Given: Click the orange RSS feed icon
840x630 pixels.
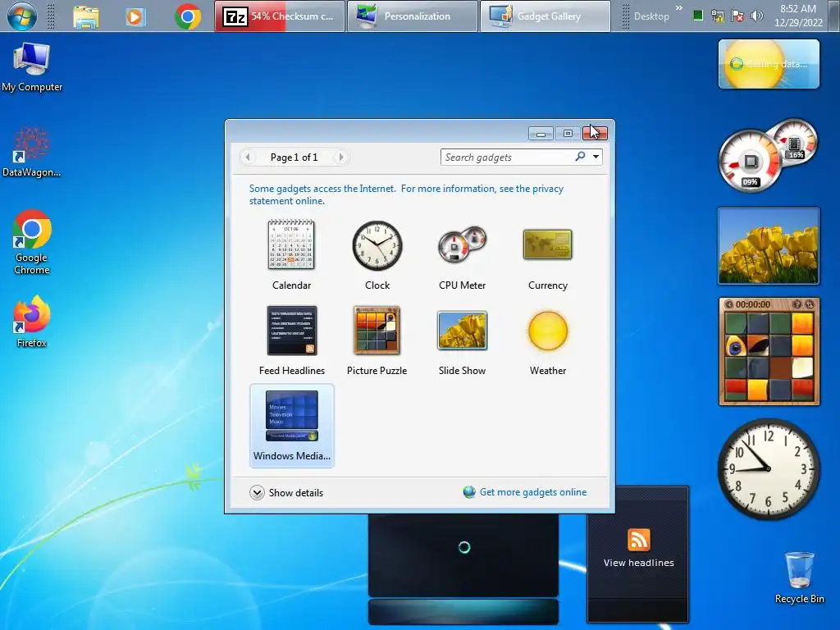Looking at the screenshot, I should (x=638, y=540).
